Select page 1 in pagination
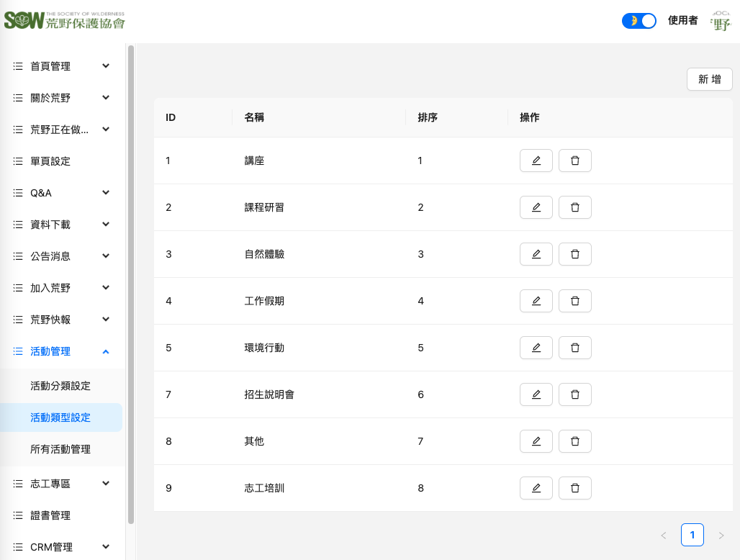 click(x=692, y=535)
